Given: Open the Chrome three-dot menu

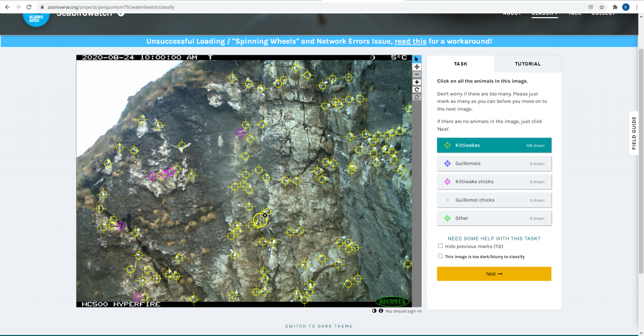Looking at the screenshot, I should (x=637, y=7).
